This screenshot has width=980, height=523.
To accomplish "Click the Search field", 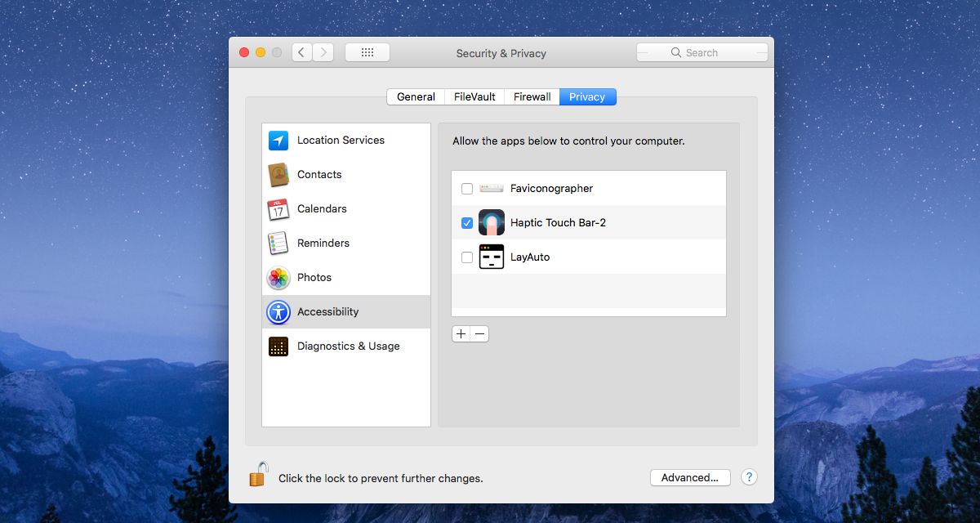I will 702,52.
